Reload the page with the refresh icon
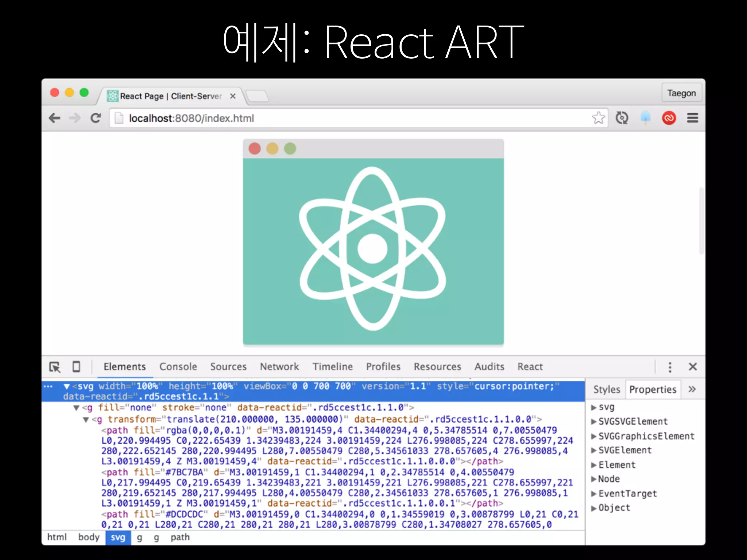This screenshot has width=747, height=560. [x=96, y=118]
